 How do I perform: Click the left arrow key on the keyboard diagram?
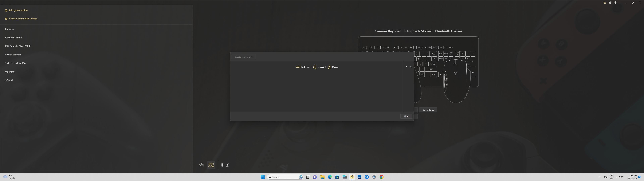[441, 75]
